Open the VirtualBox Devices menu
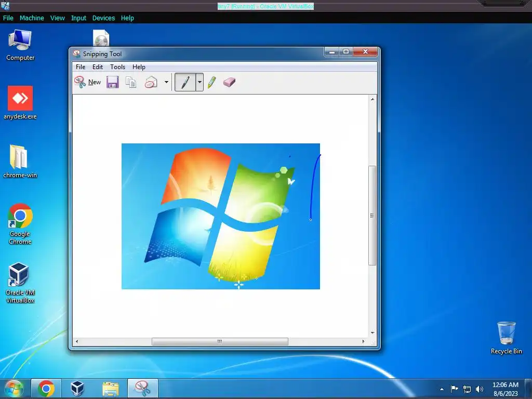Image resolution: width=532 pixels, height=399 pixels. (103, 18)
